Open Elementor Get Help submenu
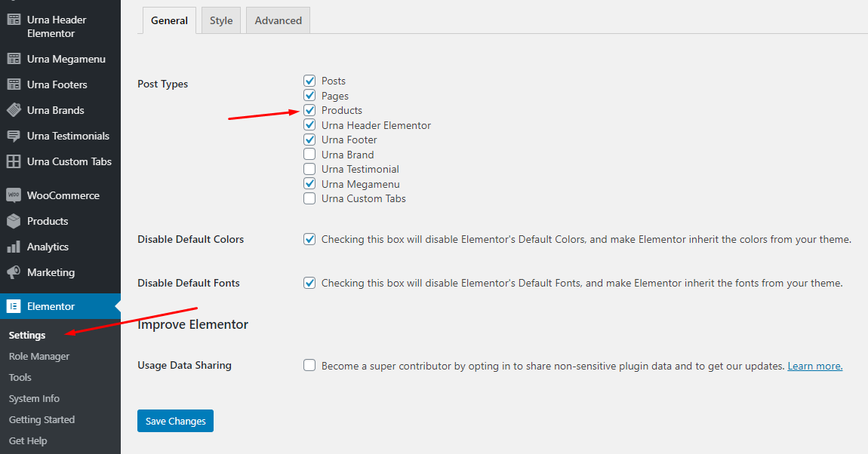Image resolution: width=868 pixels, height=454 pixels. (x=28, y=440)
